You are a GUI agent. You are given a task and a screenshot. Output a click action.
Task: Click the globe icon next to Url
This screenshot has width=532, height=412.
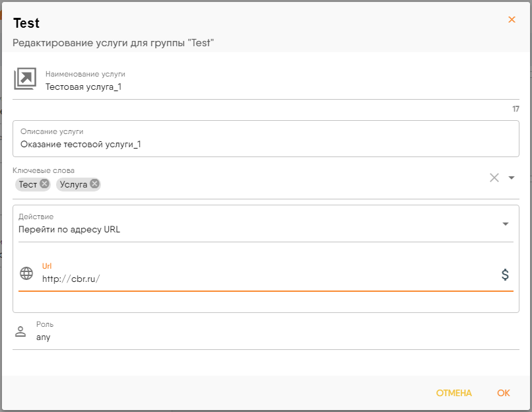pos(26,273)
